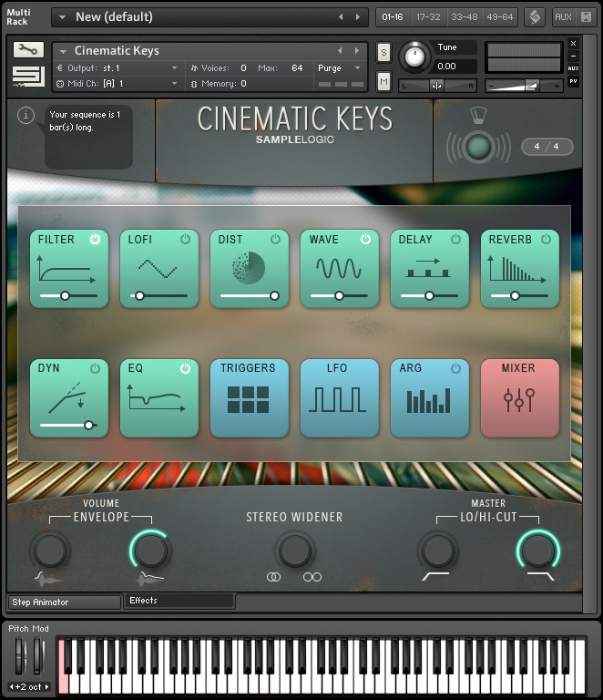Open the Purge dropdown menu
The height and width of the screenshot is (700, 603).
(x=338, y=68)
